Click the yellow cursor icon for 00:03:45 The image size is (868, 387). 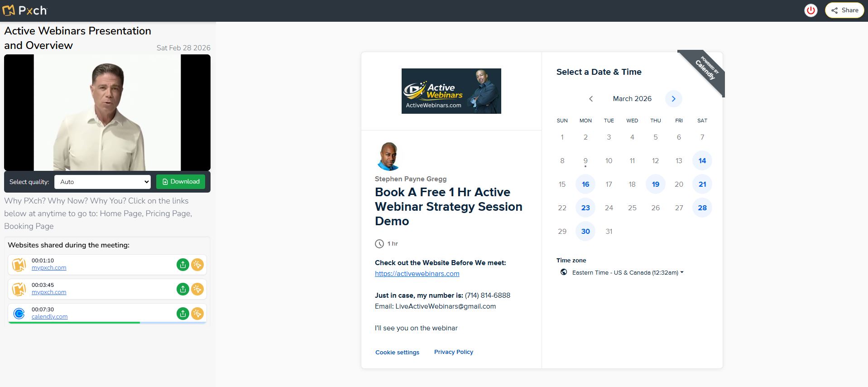(x=197, y=289)
